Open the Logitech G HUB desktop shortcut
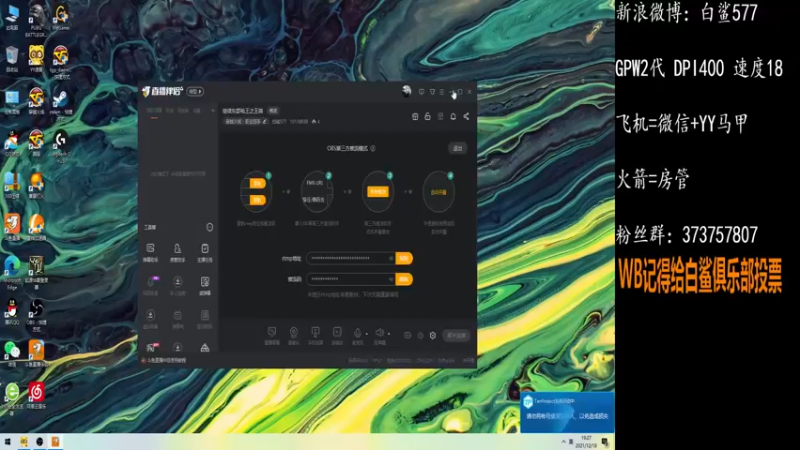 (x=60, y=145)
